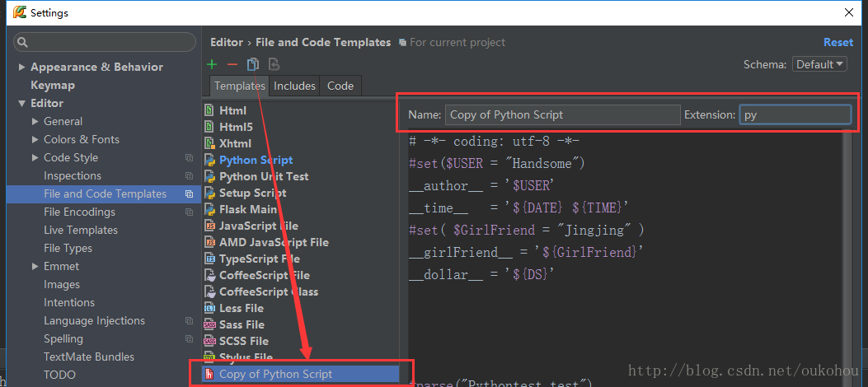Image resolution: width=868 pixels, height=387 pixels.
Task: Click in the settings search box
Action: click(105, 42)
